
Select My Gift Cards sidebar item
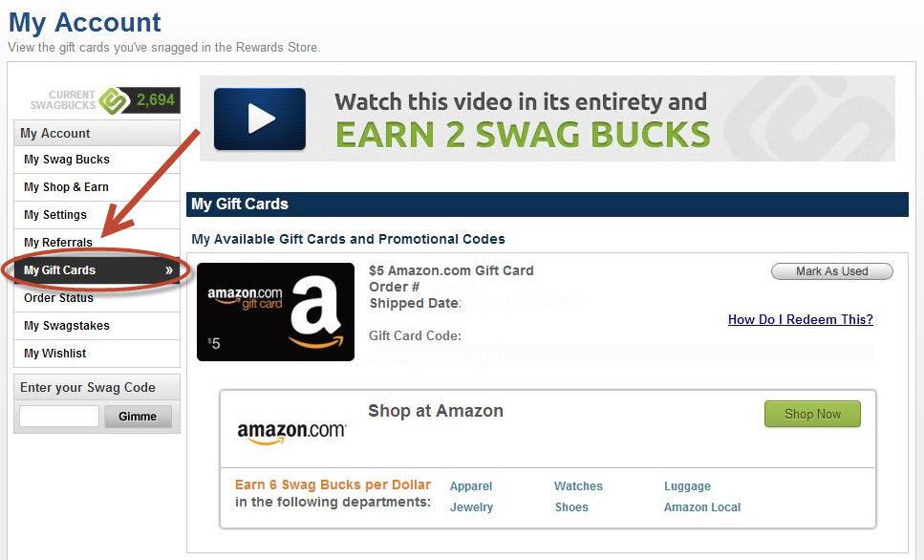(x=97, y=270)
